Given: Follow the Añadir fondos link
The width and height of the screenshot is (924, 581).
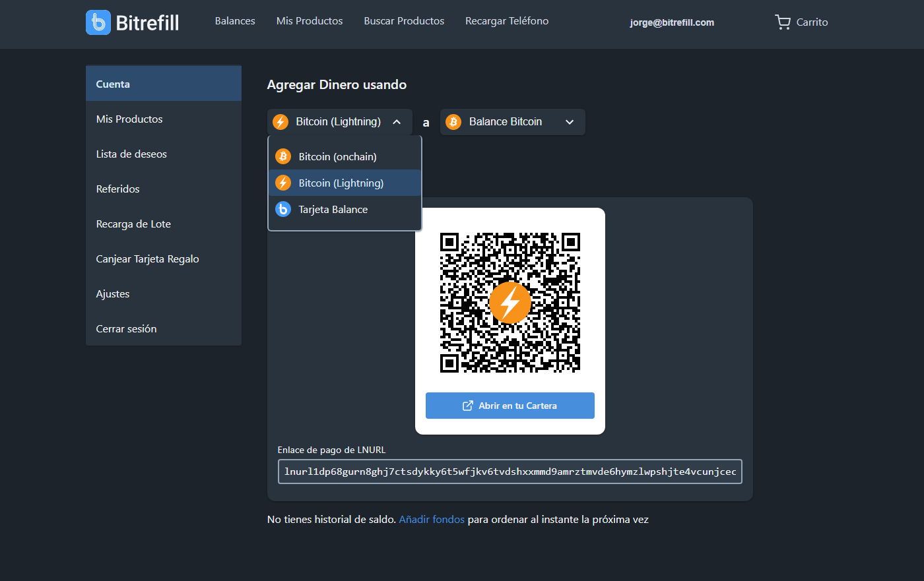Looking at the screenshot, I should click(x=432, y=520).
